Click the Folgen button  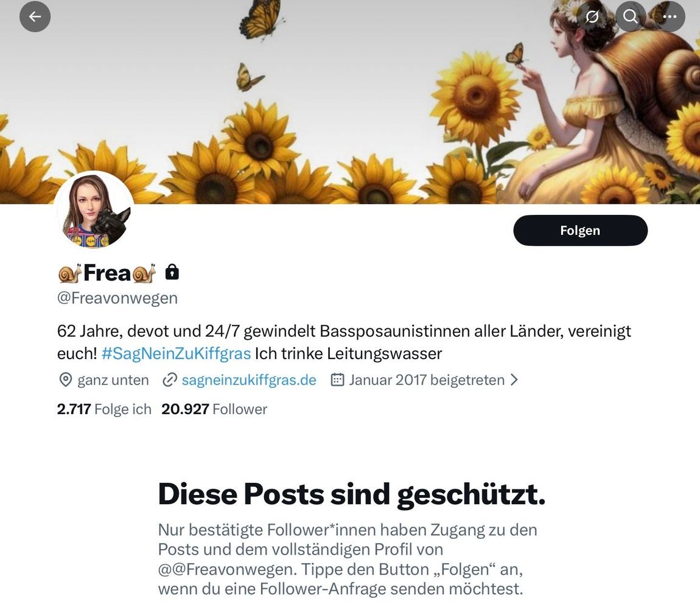[580, 231]
